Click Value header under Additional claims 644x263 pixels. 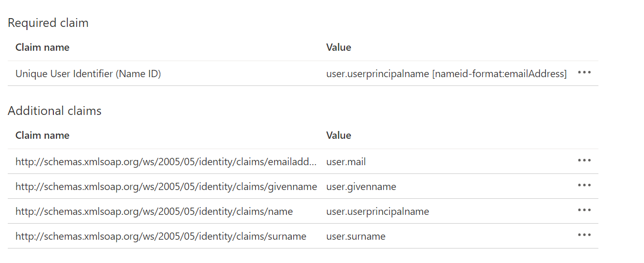(x=339, y=135)
